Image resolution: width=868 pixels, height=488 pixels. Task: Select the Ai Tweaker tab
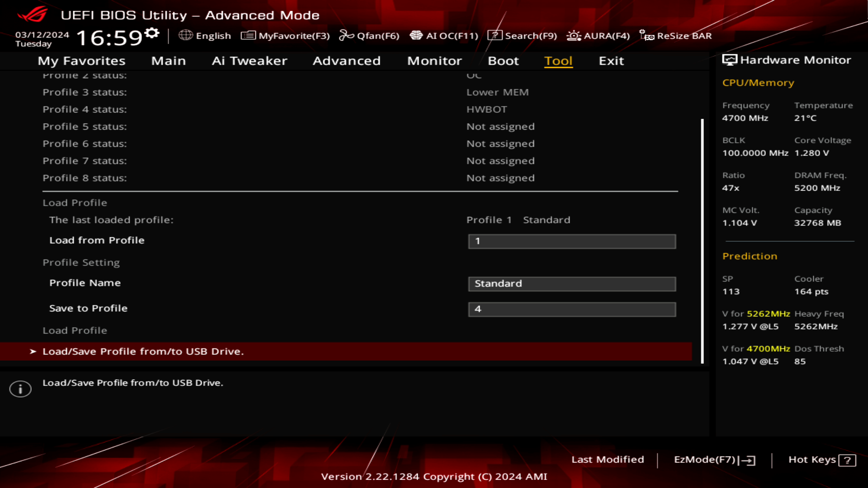click(249, 60)
